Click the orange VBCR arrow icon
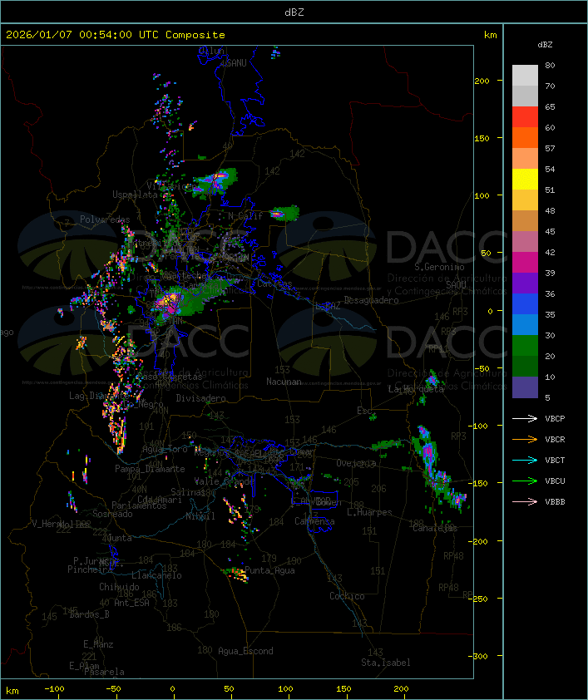 (525, 439)
